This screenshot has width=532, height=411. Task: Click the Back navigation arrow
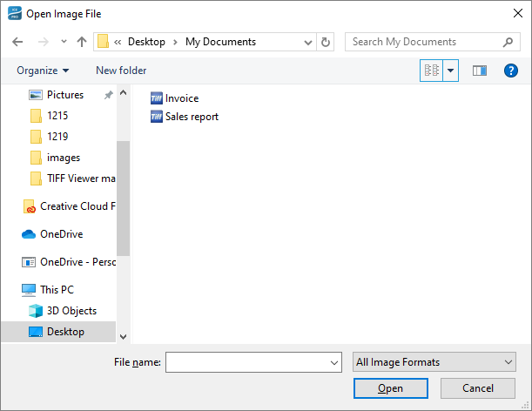[18, 42]
